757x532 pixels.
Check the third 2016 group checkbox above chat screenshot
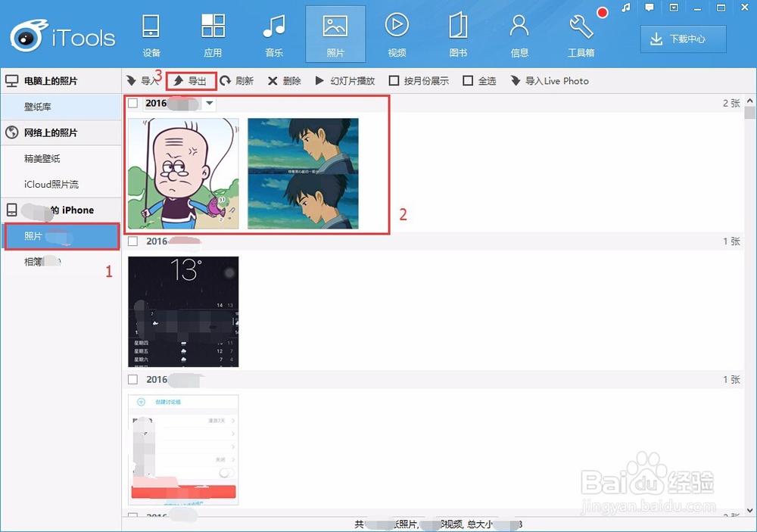pyautogui.click(x=132, y=379)
